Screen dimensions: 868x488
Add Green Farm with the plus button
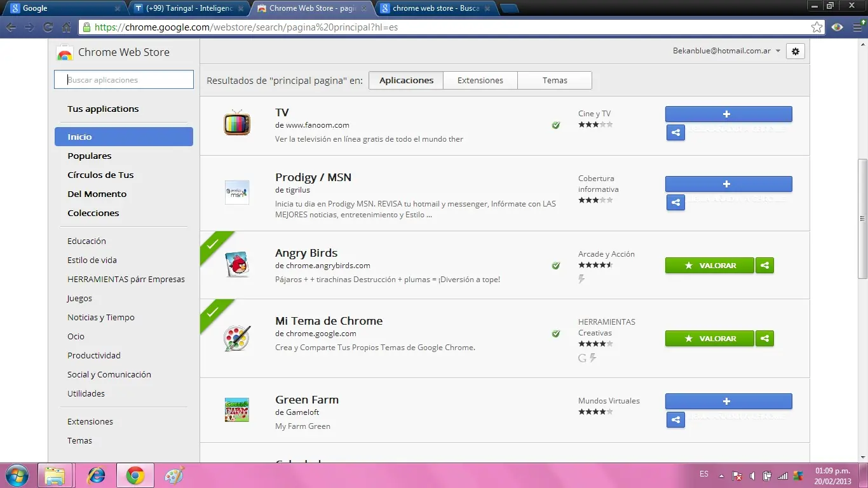coord(728,402)
